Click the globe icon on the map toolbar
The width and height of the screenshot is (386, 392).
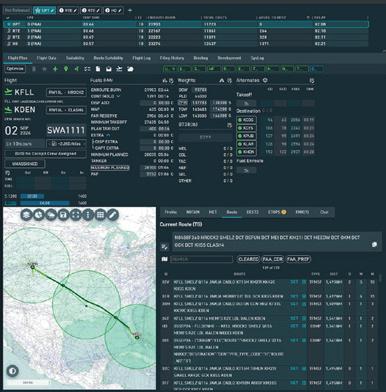[x=39, y=215]
